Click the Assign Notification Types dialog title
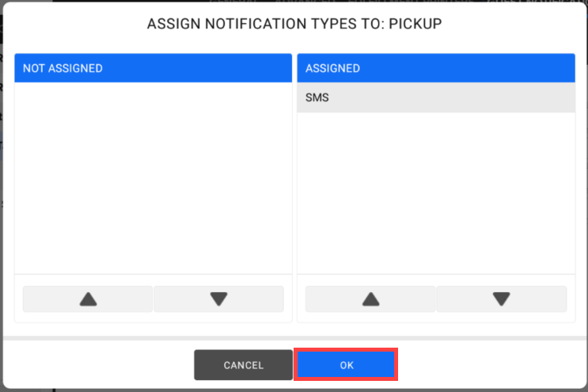This screenshot has width=588, height=392. [x=294, y=25]
